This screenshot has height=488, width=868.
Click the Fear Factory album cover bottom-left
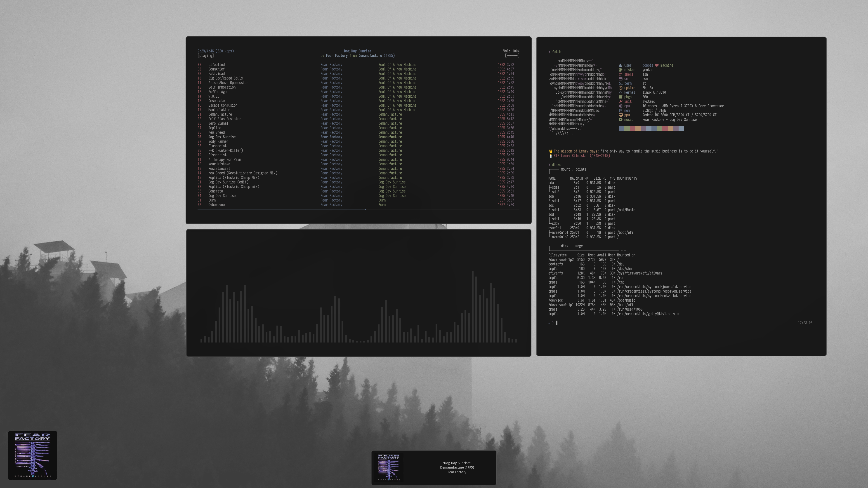[x=33, y=455]
